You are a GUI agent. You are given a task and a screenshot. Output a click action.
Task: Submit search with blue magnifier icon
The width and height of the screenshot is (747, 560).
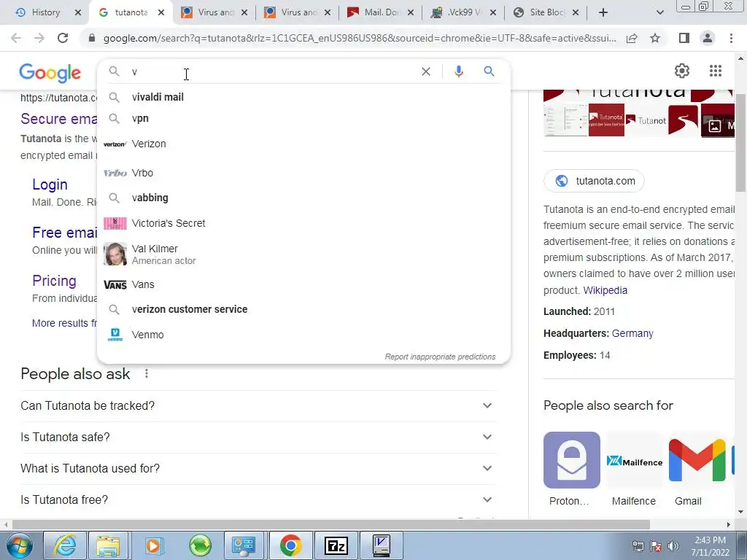(489, 71)
